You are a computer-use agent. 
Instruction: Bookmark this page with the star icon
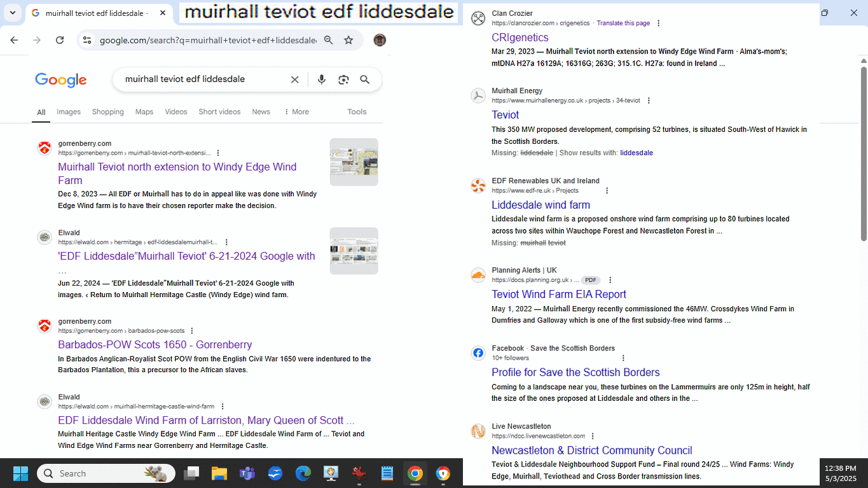coord(348,40)
